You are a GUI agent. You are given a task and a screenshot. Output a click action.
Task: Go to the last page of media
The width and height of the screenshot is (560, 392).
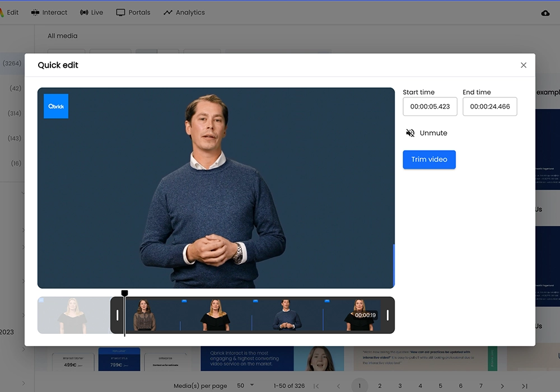(x=524, y=386)
